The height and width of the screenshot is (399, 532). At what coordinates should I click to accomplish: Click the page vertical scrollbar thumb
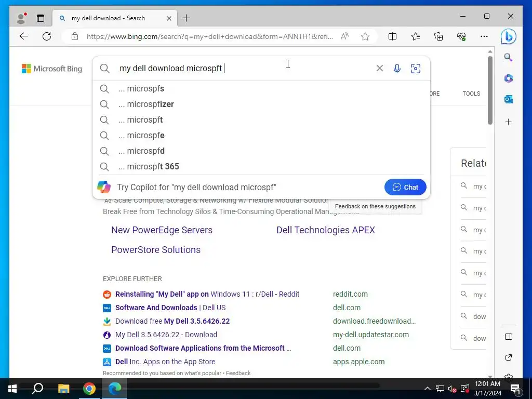click(490, 90)
